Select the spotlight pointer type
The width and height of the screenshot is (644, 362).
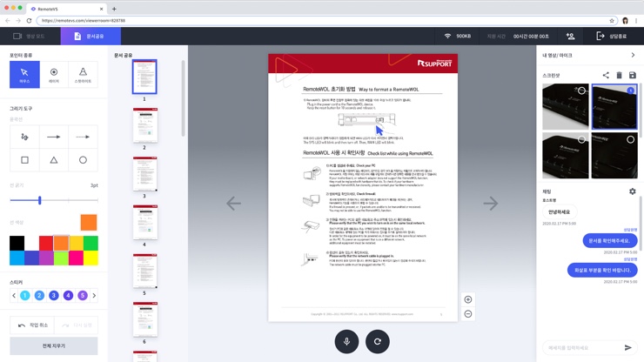click(x=83, y=74)
